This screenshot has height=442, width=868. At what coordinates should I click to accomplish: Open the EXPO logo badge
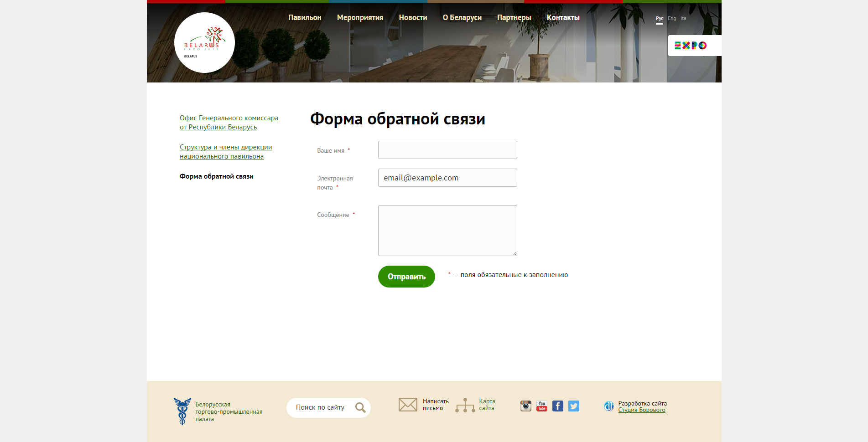[x=694, y=46]
